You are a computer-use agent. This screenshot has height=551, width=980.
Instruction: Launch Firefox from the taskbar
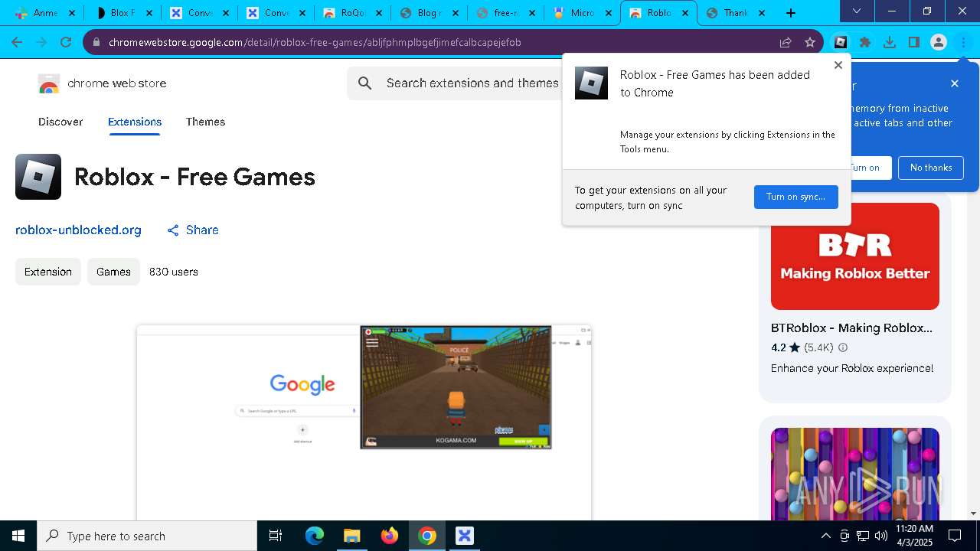point(390,536)
